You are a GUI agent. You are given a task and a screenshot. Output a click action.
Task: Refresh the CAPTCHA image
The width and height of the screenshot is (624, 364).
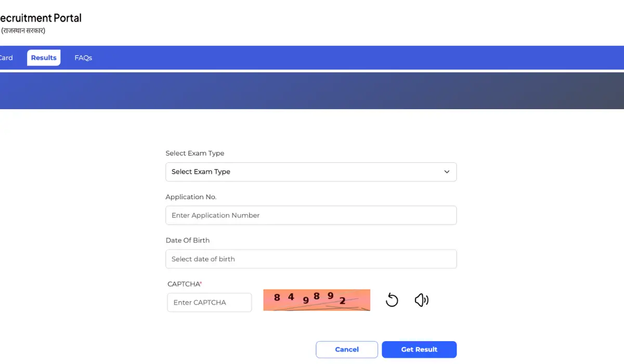pos(392,300)
